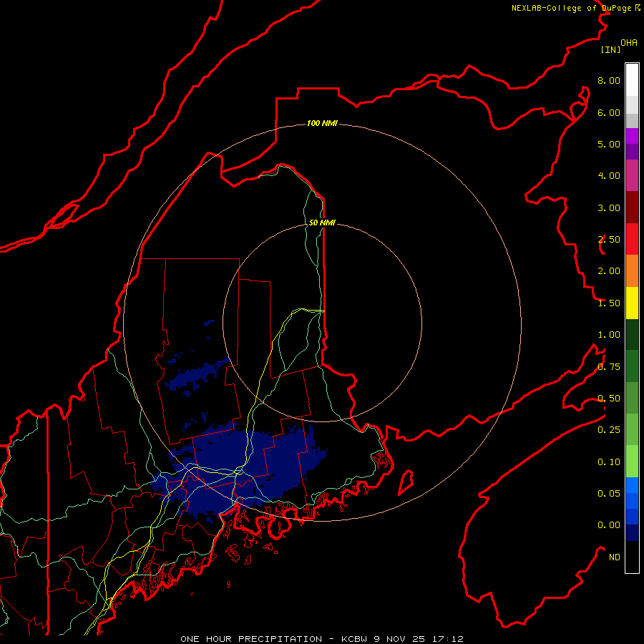Click the 100 NMI range ring label
The image size is (644, 644).
point(321,123)
